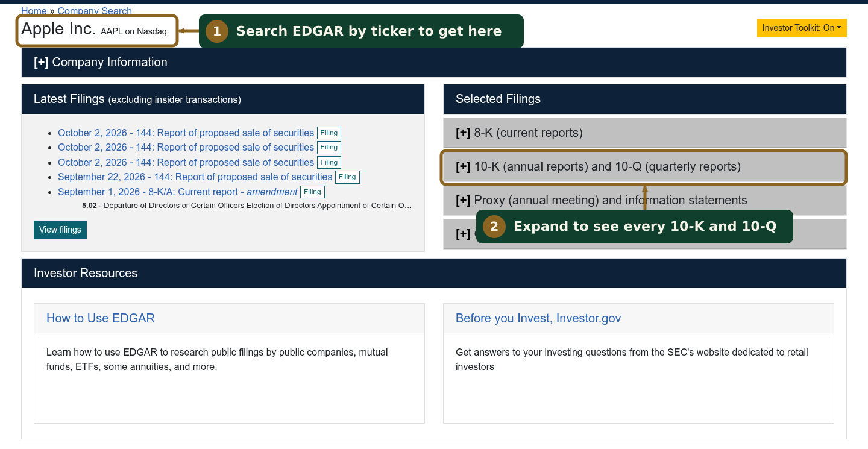Open the September 1, 2026 8-K/A amendment
868x449 pixels.
point(178,192)
